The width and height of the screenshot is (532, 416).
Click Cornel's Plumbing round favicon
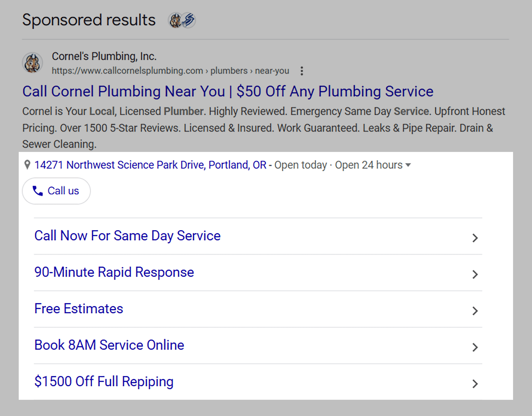[32, 63]
